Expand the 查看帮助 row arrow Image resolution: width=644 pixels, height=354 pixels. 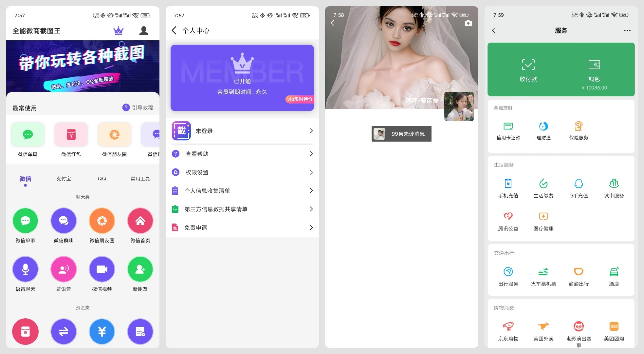coord(311,154)
